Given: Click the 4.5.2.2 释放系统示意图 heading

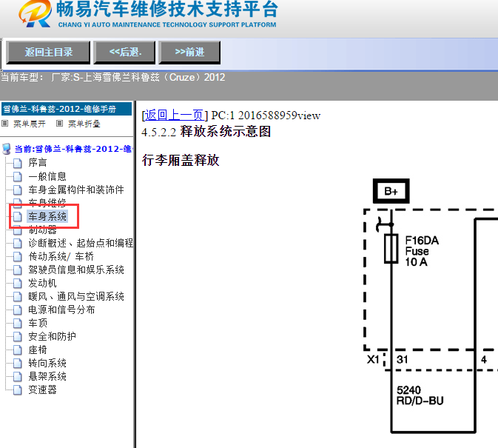Looking at the screenshot, I should click(206, 132).
